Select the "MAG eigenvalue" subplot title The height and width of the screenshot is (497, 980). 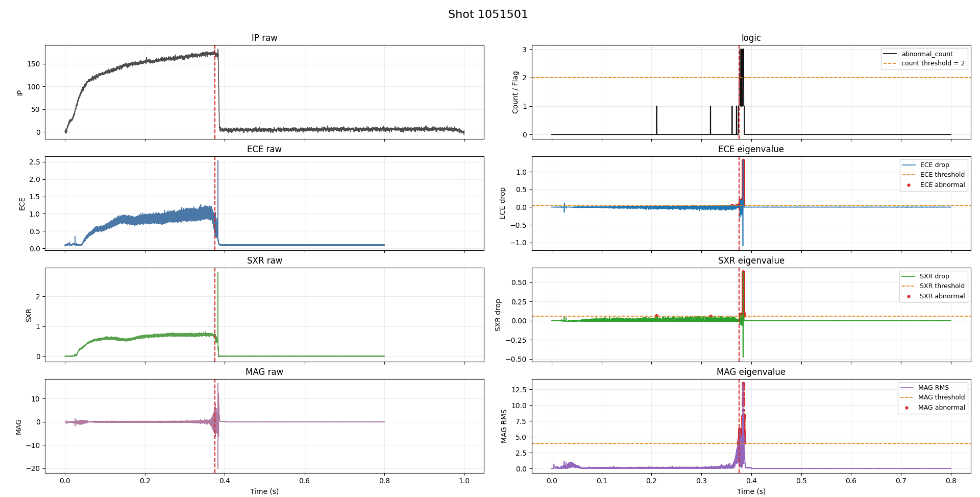(x=751, y=372)
